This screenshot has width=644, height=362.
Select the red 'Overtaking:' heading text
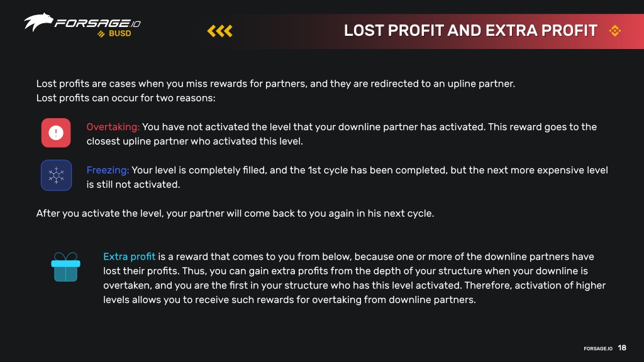point(113,127)
